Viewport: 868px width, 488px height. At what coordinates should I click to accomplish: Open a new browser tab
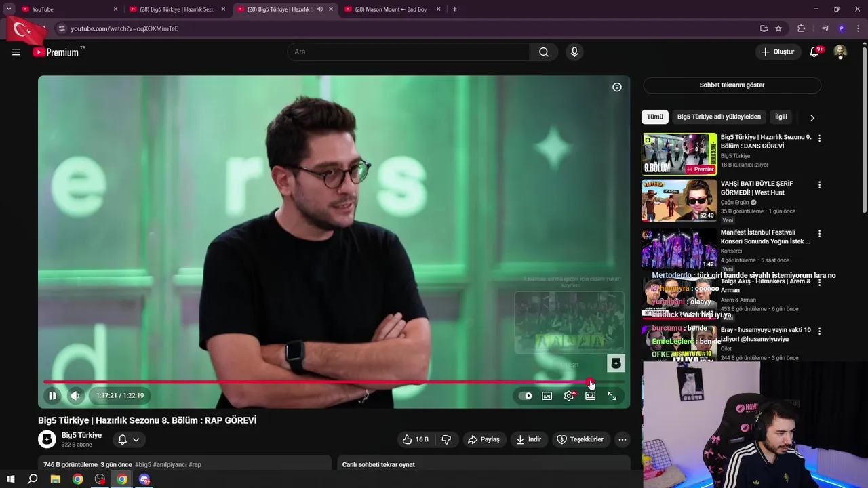click(454, 9)
